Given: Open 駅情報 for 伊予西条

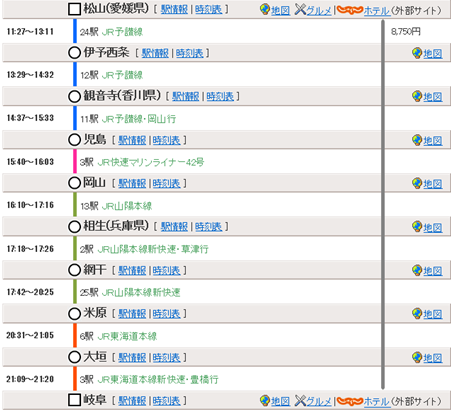Looking at the screenshot, I should 155,53.
